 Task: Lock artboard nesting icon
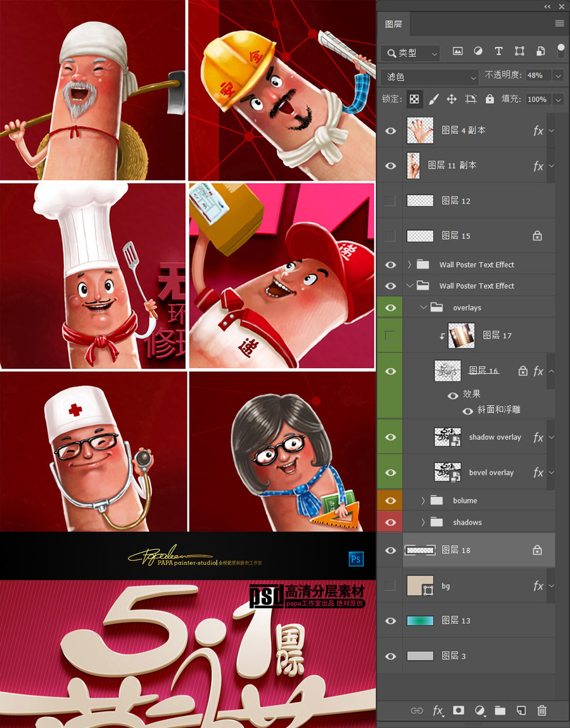point(471,99)
